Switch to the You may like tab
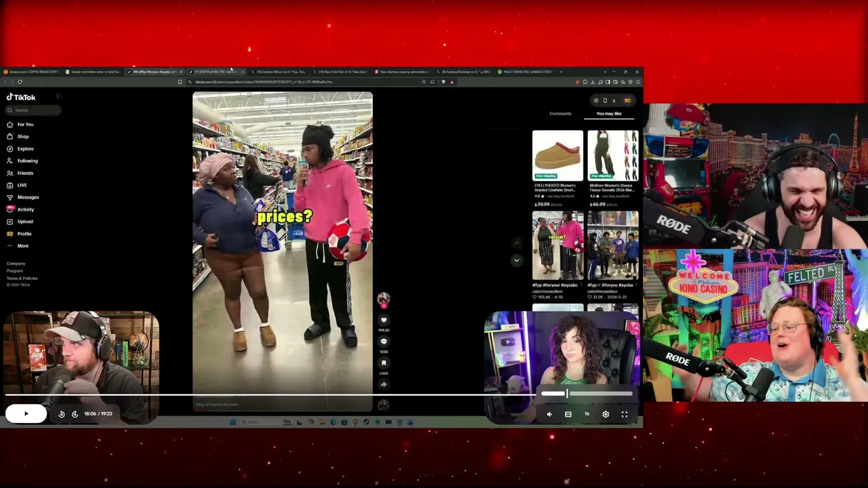 tap(609, 114)
